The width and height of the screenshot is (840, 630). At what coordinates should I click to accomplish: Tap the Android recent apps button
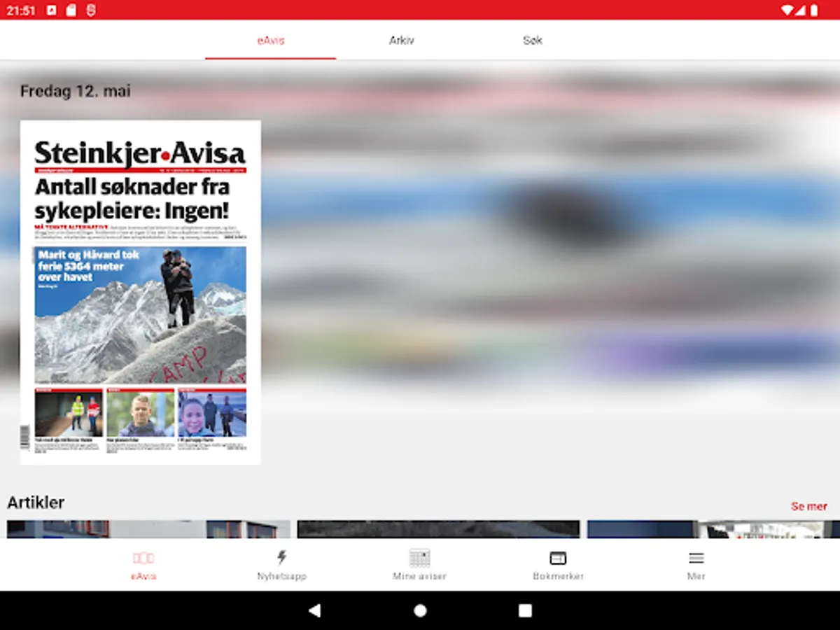525,610
